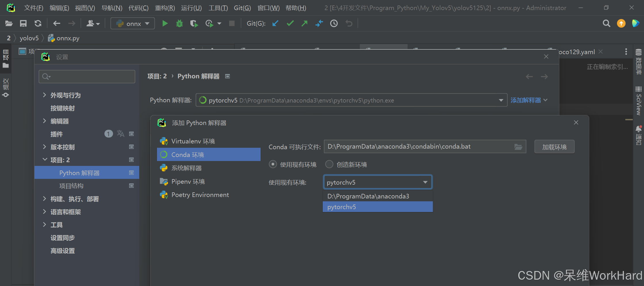Select Virtualenv 环境 interpreter type
Image resolution: width=644 pixels, height=286 pixels.
tap(209, 141)
